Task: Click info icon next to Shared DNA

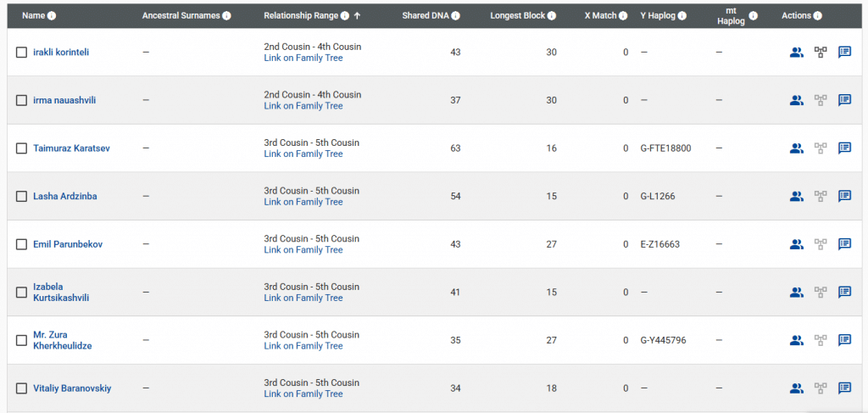Action: 456,16
